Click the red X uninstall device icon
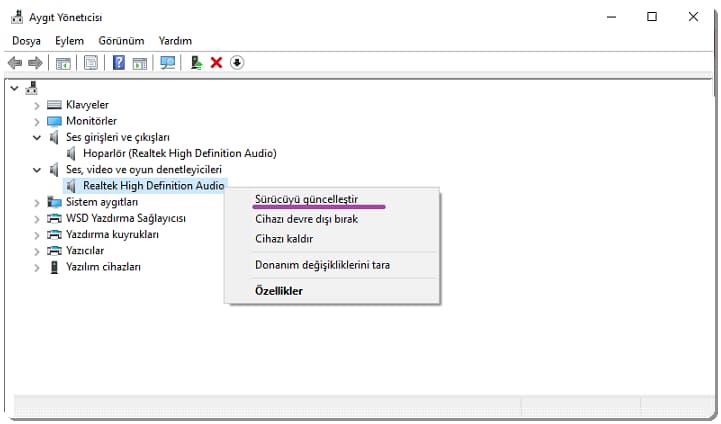The image size is (721, 424). (216, 63)
